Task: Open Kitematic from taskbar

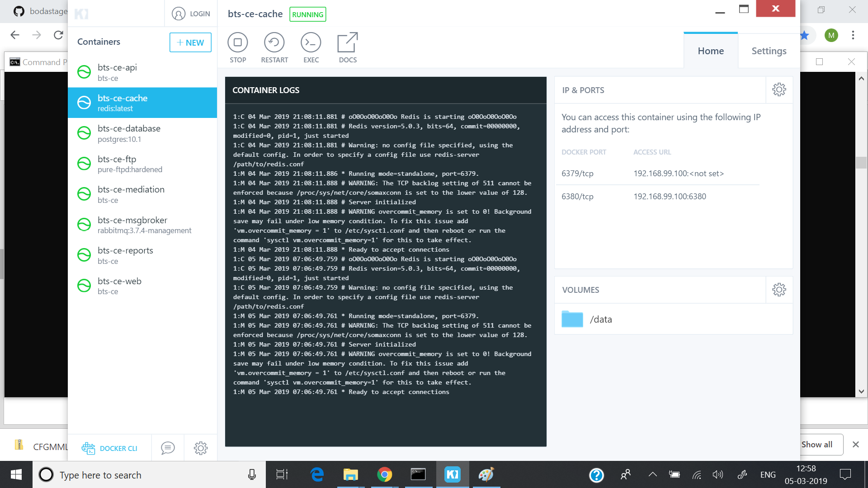Action: click(452, 474)
